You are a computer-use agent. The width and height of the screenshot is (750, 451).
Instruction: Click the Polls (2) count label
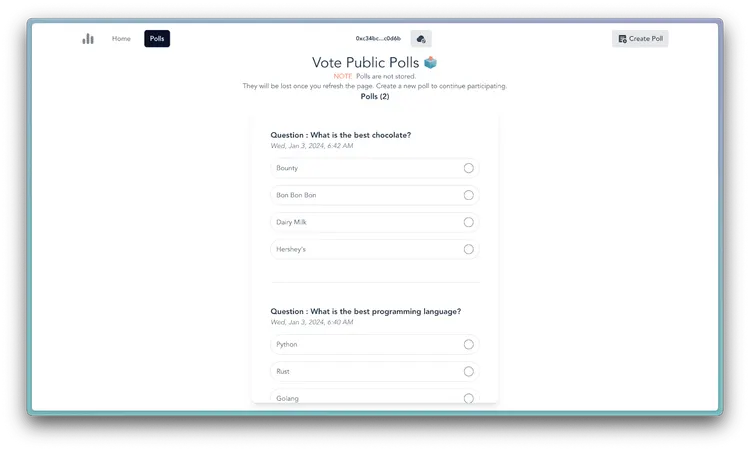point(375,97)
